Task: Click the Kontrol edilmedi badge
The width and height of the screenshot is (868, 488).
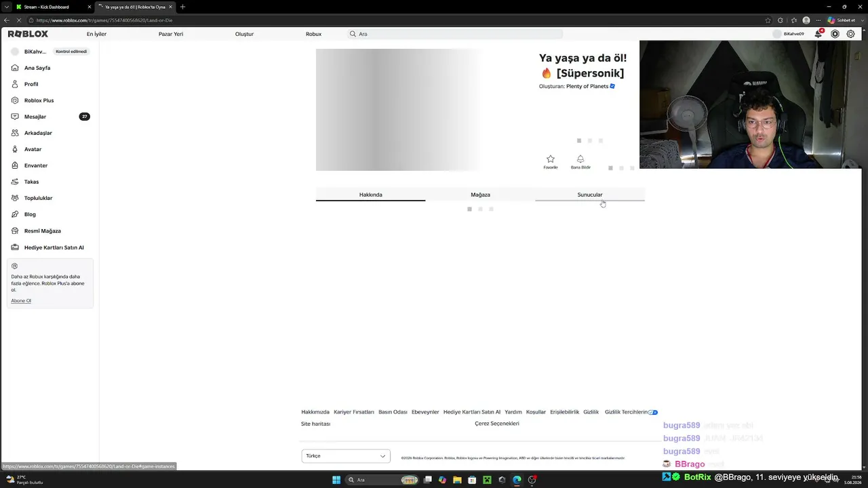Action: pyautogui.click(x=71, y=52)
